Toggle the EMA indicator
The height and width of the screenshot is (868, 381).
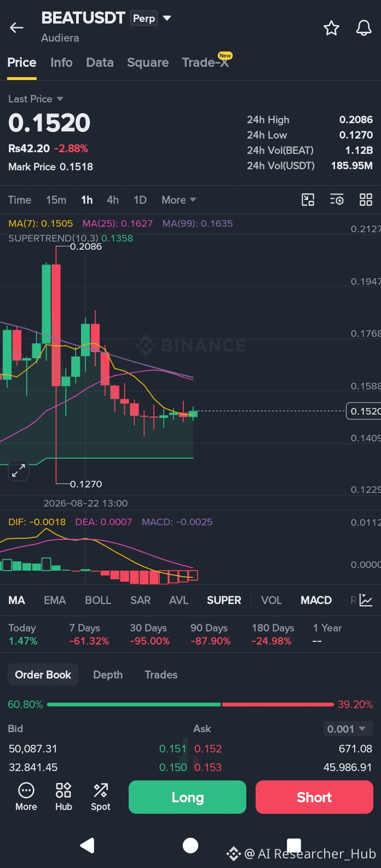click(55, 600)
